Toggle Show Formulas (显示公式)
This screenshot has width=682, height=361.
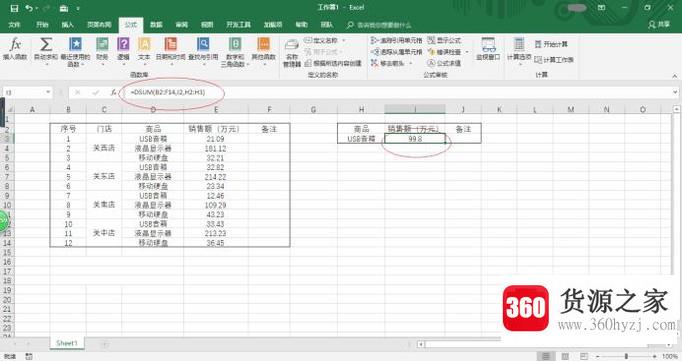point(444,40)
